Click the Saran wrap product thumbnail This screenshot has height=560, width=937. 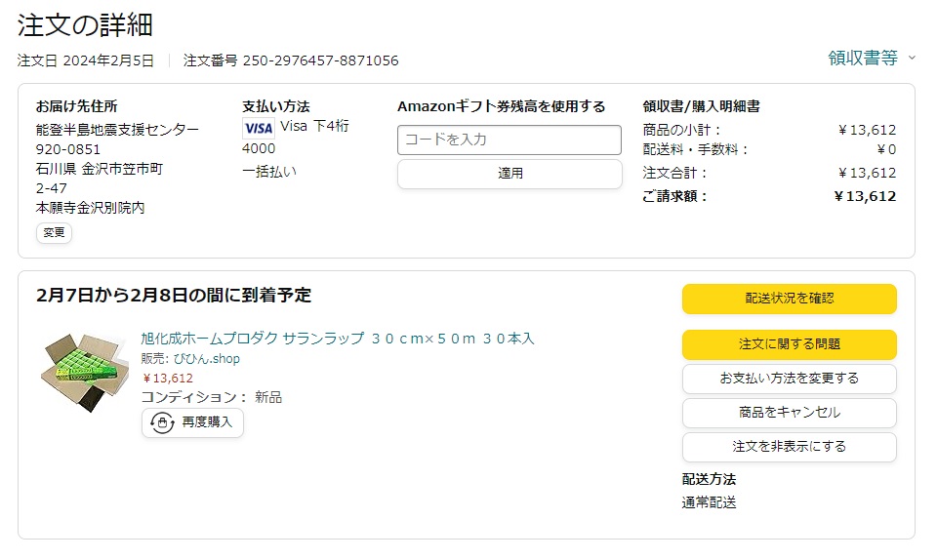(84, 372)
